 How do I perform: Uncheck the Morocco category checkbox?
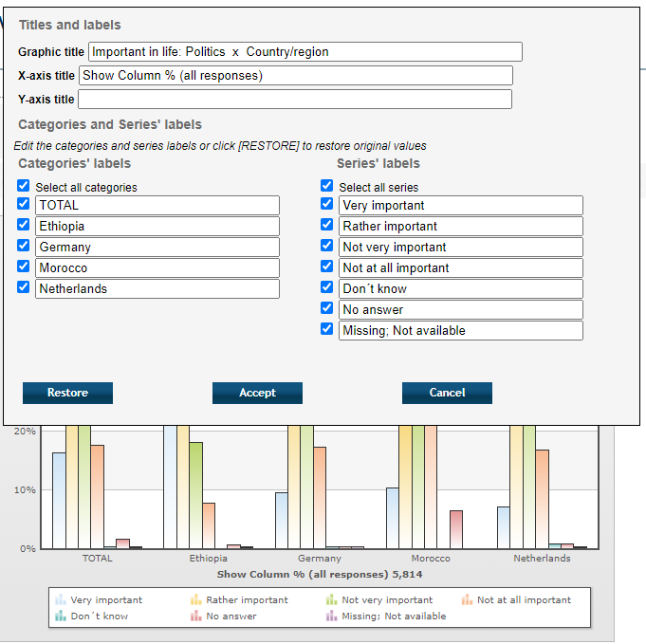click(x=24, y=267)
